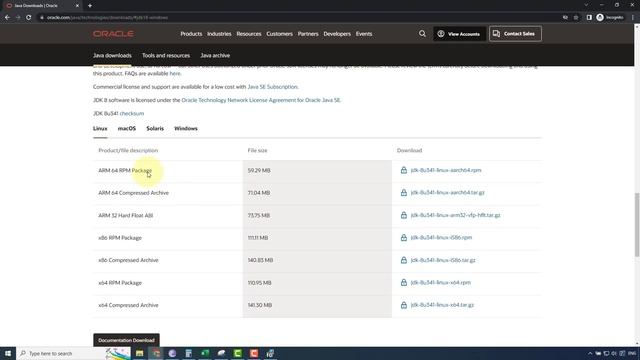This screenshot has width=640, height=360.
Task: Click the red Camtasia icon in taskbar
Action: (x=254, y=353)
